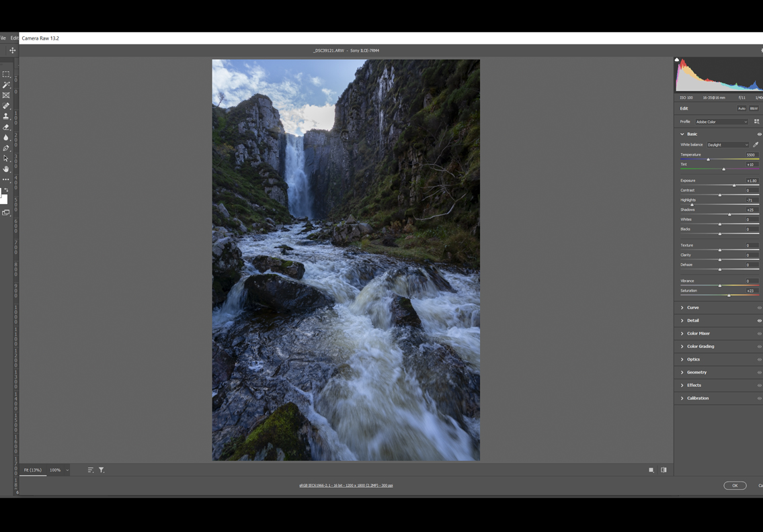
Task: Open the profile browser grid icon
Action: [756, 122]
